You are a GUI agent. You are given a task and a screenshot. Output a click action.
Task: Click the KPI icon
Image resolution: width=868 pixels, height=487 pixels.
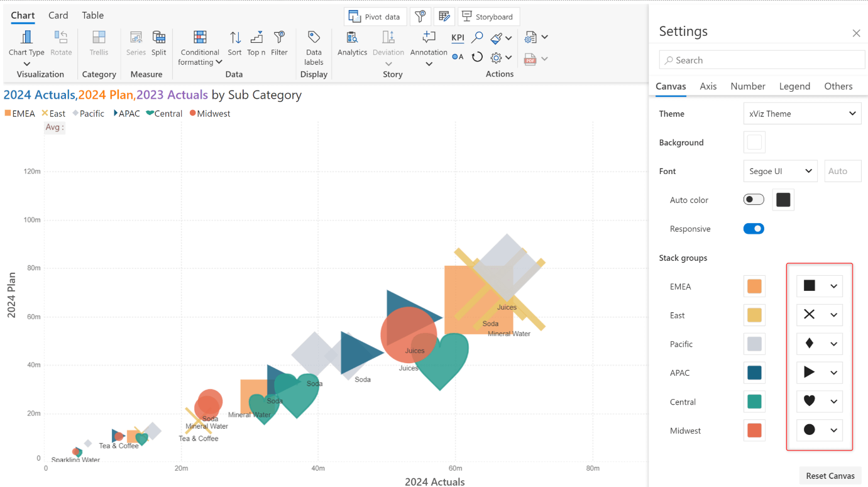458,38
